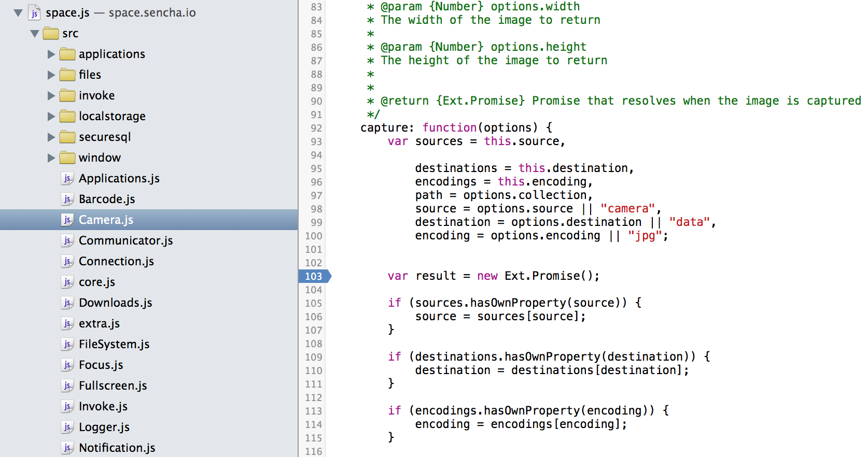Click the Logger.js file icon
Image resolution: width=868 pixels, height=457 pixels.
tap(67, 427)
